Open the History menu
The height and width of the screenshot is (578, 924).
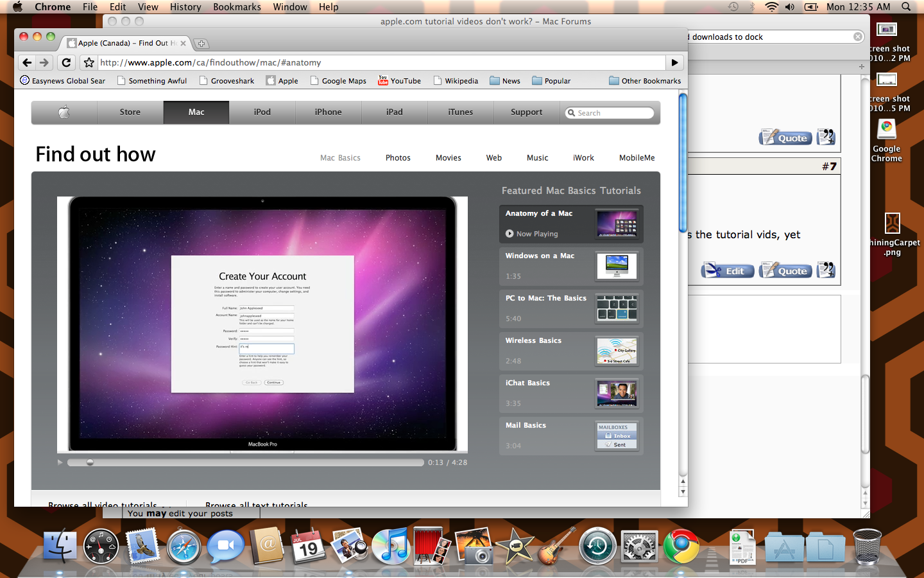tap(185, 6)
